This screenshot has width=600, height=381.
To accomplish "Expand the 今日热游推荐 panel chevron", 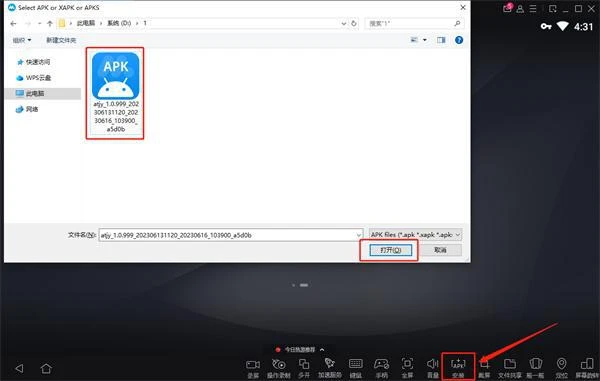I will [x=322, y=350].
